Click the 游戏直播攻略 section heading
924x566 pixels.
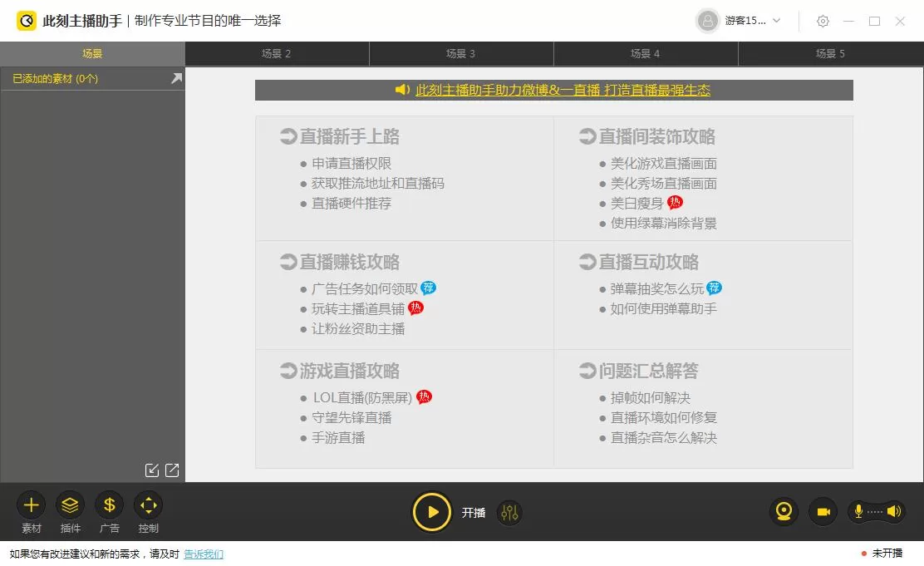click(x=349, y=372)
